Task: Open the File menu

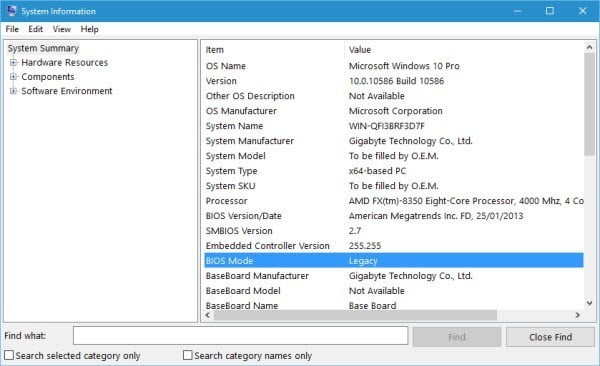Action: pos(12,29)
